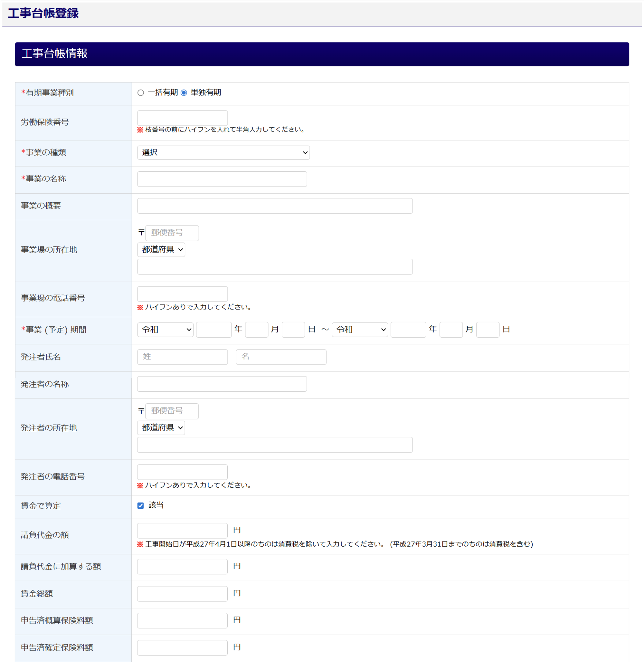The image size is (644, 671).
Task: Expand 都道府県 dropdown for 事業場の所在地
Action: point(161,250)
